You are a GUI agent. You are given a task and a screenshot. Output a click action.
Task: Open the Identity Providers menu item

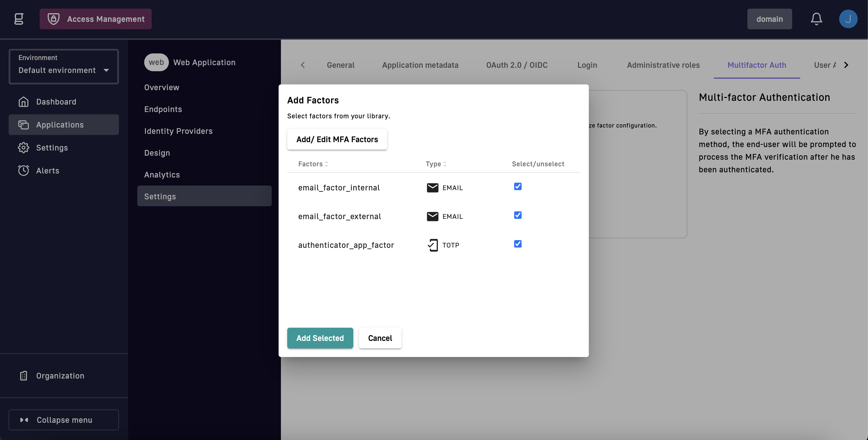coord(178,131)
